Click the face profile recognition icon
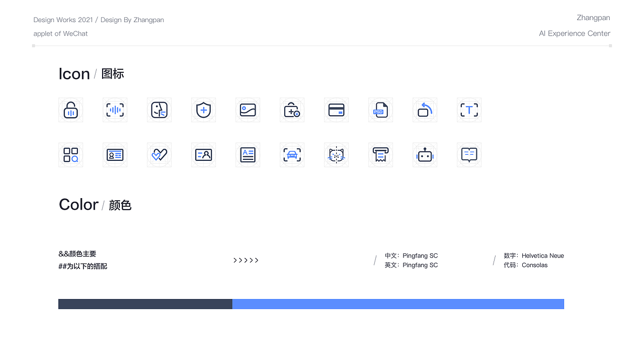Viewport: 644px width, 362px height. tap(159, 110)
